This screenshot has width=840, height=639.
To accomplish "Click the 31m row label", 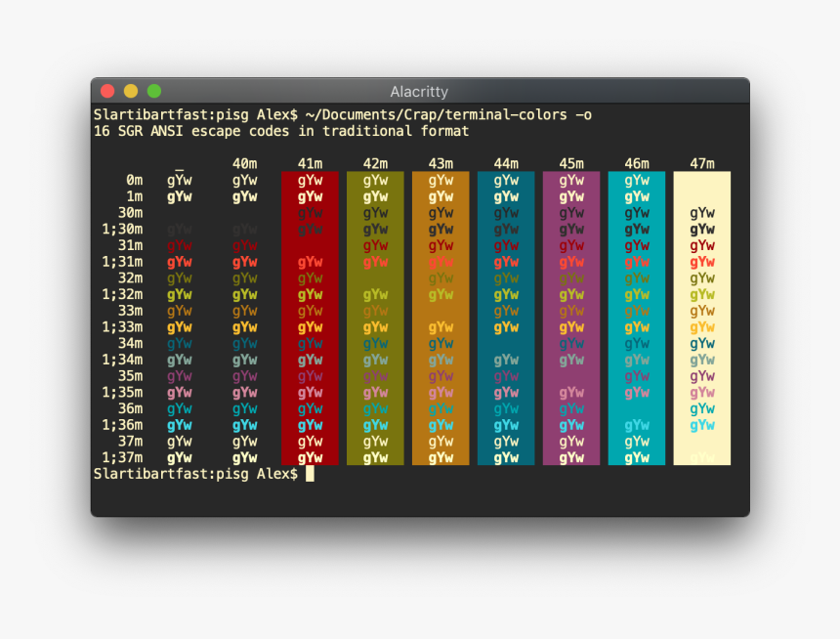I will pos(131,245).
